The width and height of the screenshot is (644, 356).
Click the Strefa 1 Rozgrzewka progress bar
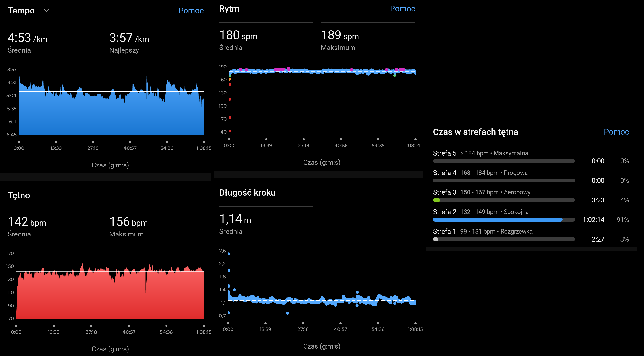(x=504, y=239)
